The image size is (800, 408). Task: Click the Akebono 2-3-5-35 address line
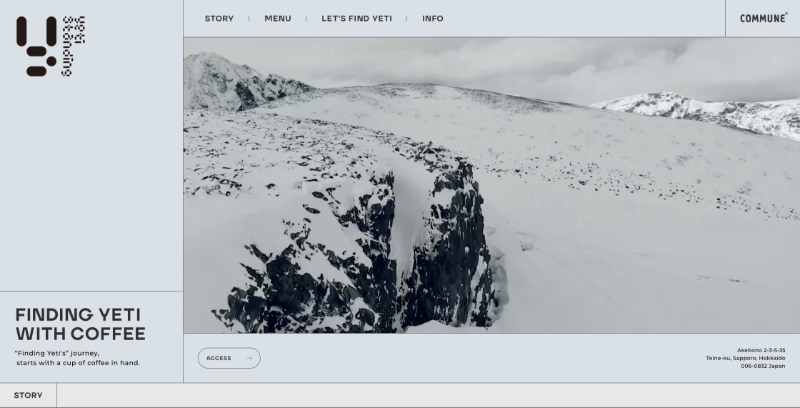click(761, 350)
